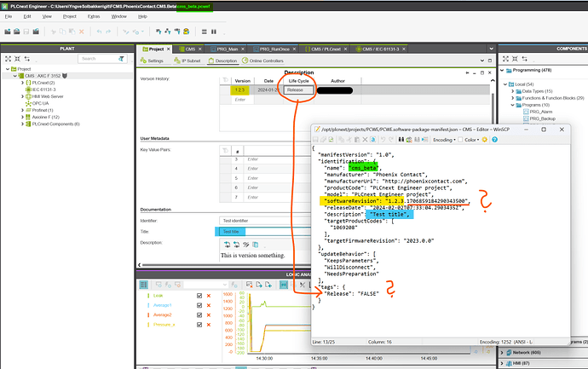Open the Extras menu
588x369 pixels.
click(92, 16)
